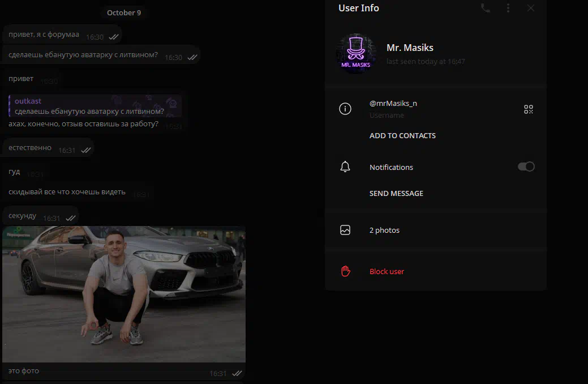Toggle the Notifications switch
This screenshot has height=384, width=588.
tap(526, 167)
